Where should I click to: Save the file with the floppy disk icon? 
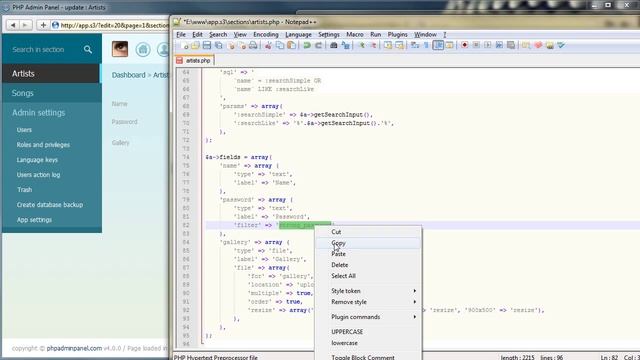(207, 45)
